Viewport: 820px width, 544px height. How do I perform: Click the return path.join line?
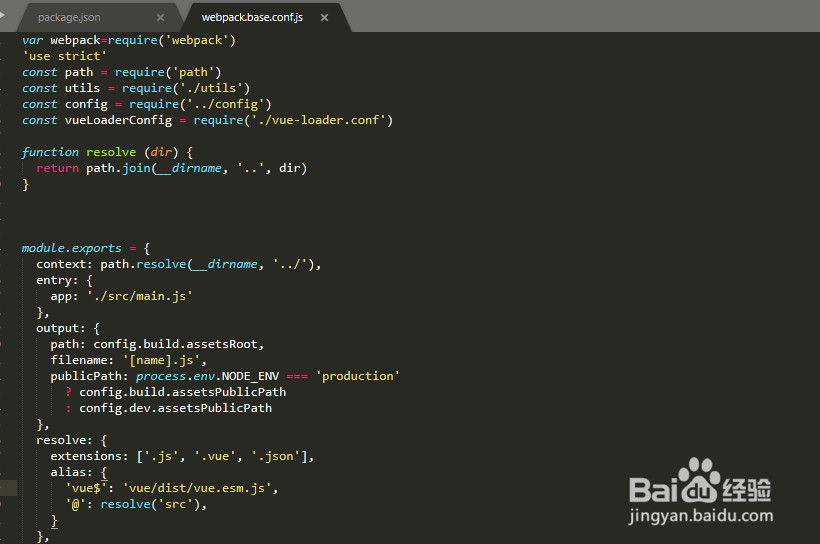pyautogui.click(x=172, y=168)
